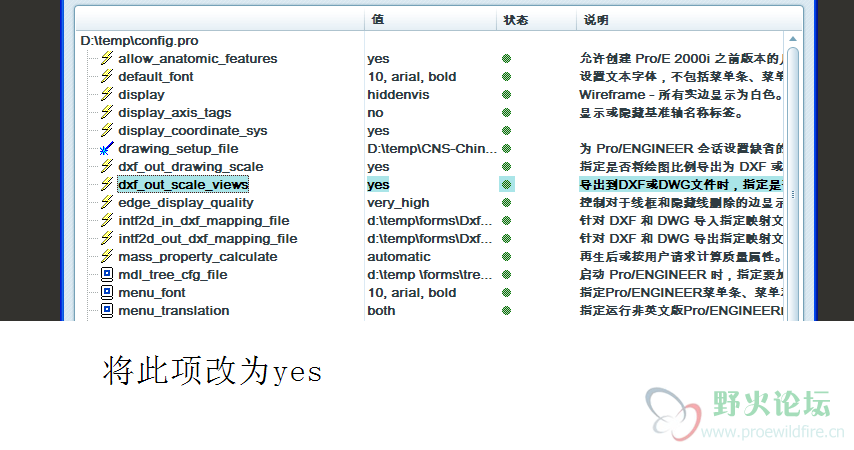
Task: Click 'd:\temp \forms\tre...' value of mdl_tree_cfg_file
Action: [430, 274]
